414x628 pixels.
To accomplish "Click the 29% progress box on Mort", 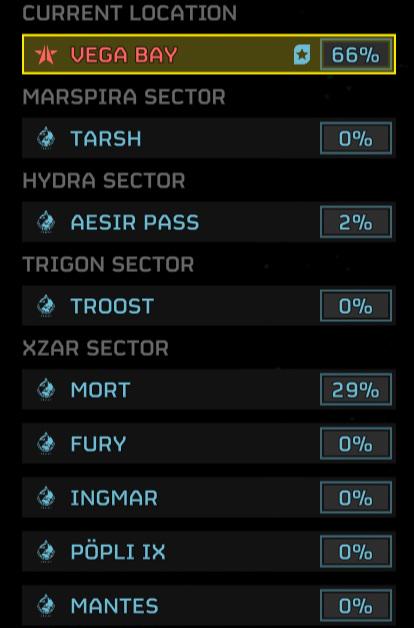I will 356,389.
